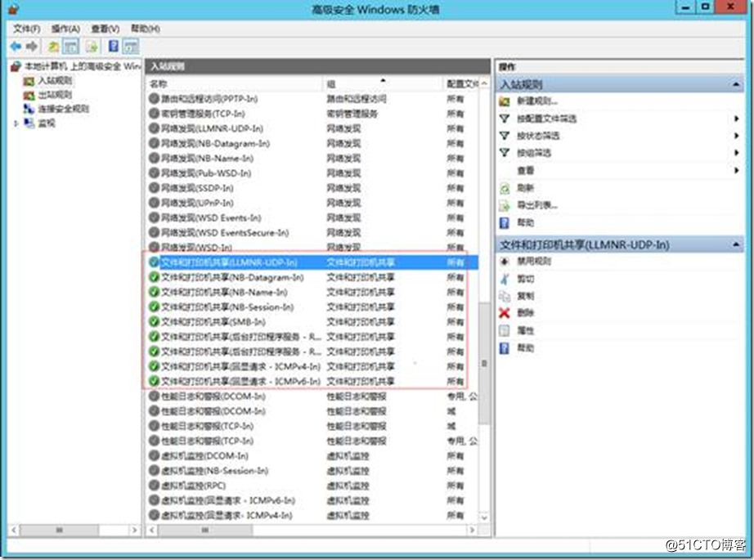Click the 禁用规则 icon
The width and height of the screenshot is (754, 560).
coord(505,262)
